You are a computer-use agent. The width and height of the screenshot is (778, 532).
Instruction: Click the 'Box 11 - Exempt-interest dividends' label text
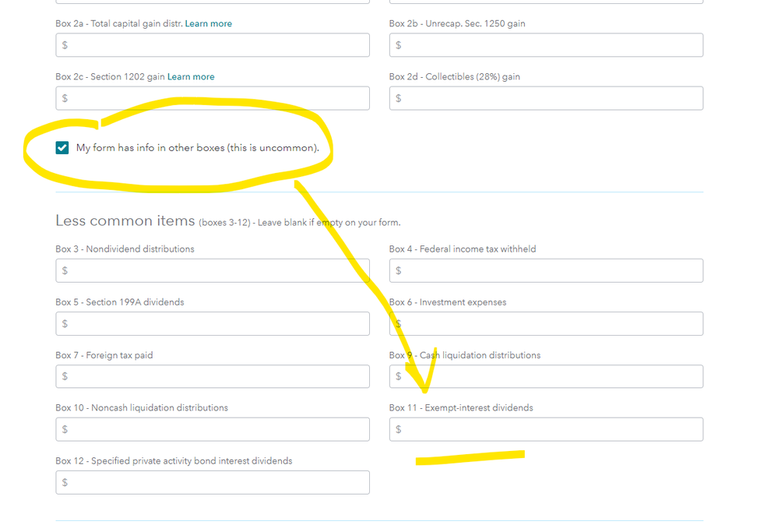pyautogui.click(x=461, y=408)
